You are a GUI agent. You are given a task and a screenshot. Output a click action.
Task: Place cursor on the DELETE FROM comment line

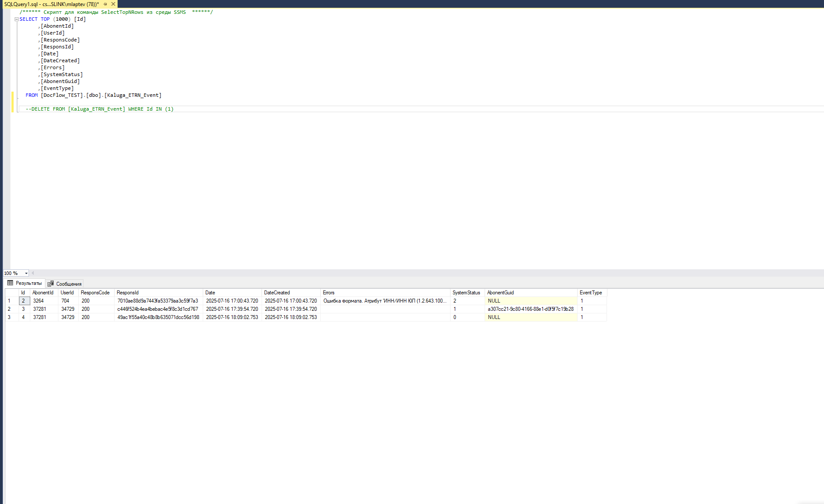(x=99, y=109)
